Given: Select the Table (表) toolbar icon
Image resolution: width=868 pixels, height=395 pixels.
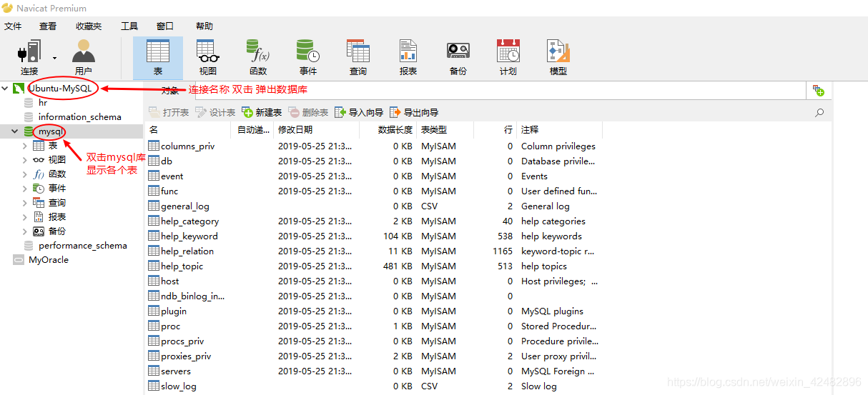Looking at the screenshot, I should point(158,59).
